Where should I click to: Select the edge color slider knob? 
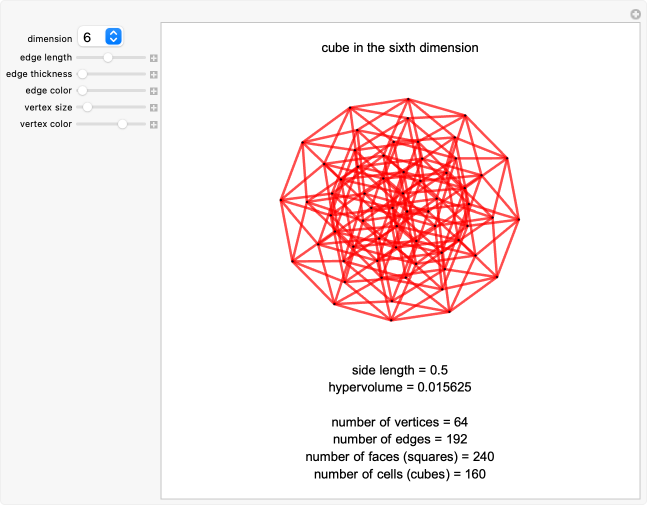[x=83, y=91]
